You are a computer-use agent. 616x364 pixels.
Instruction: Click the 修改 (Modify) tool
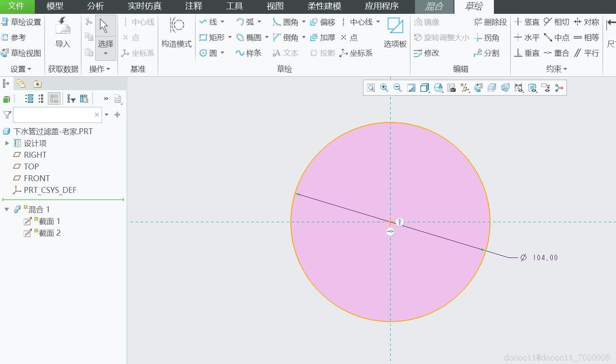click(426, 53)
